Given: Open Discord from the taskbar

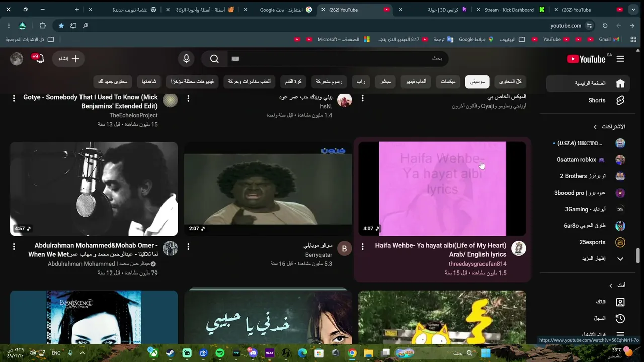Looking at the screenshot, I should pyautogui.click(x=253, y=353).
